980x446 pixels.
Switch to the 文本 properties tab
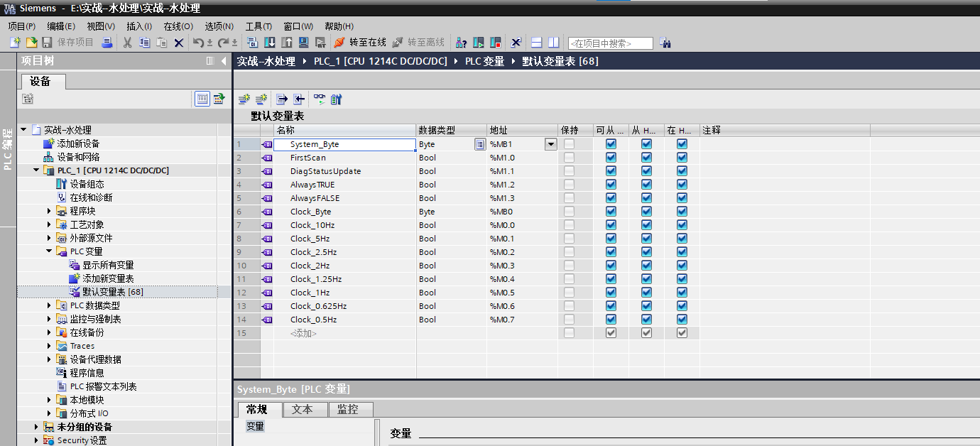(x=305, y=409)
